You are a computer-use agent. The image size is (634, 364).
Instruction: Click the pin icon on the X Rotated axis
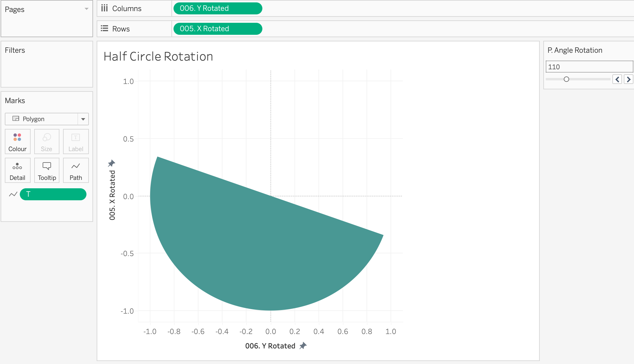click(x=111, y=163)
